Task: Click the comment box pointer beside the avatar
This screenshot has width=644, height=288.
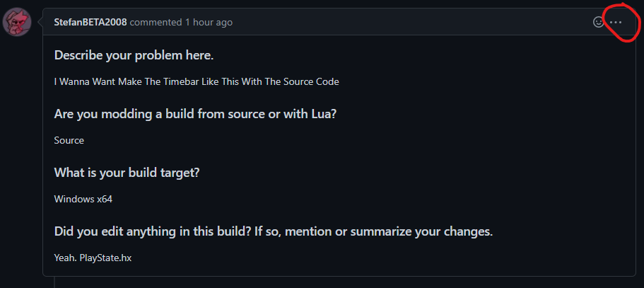Action: tap(40, 22)
